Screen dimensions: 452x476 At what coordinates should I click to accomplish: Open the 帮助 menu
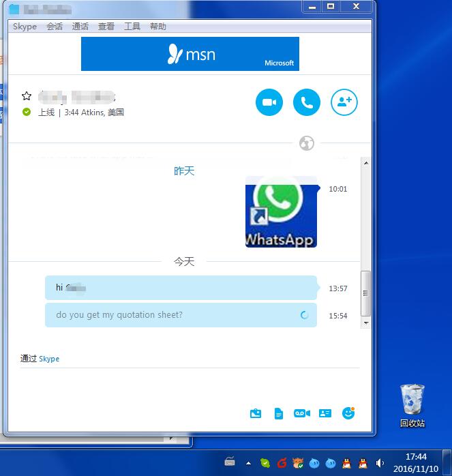coord(158,27)
